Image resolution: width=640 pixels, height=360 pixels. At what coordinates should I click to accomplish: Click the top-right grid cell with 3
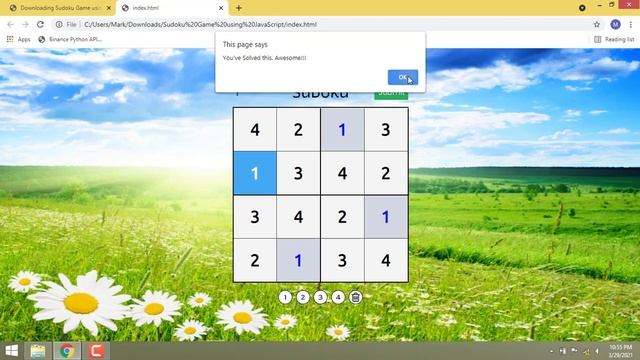[386, 130]
